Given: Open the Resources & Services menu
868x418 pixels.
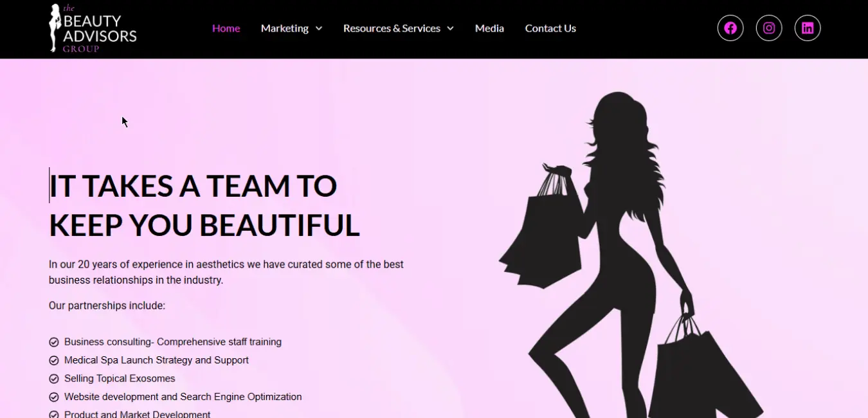Looking at the screenshot, I should point(392,28).
